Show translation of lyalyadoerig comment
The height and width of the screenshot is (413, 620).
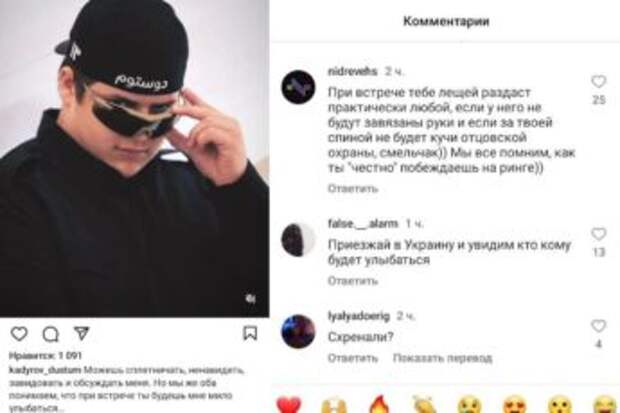coord(442,358)
